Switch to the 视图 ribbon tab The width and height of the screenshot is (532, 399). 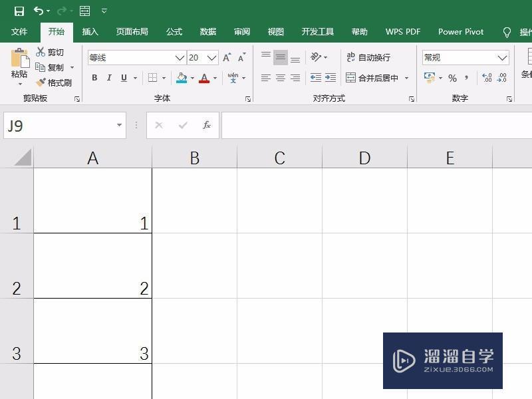275,31
